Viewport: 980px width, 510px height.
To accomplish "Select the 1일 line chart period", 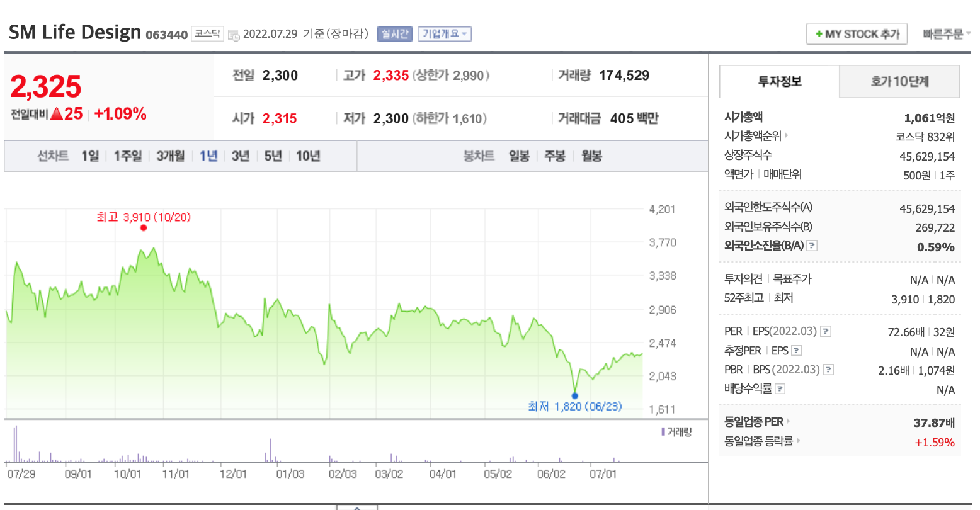I will tap(90, 156).
